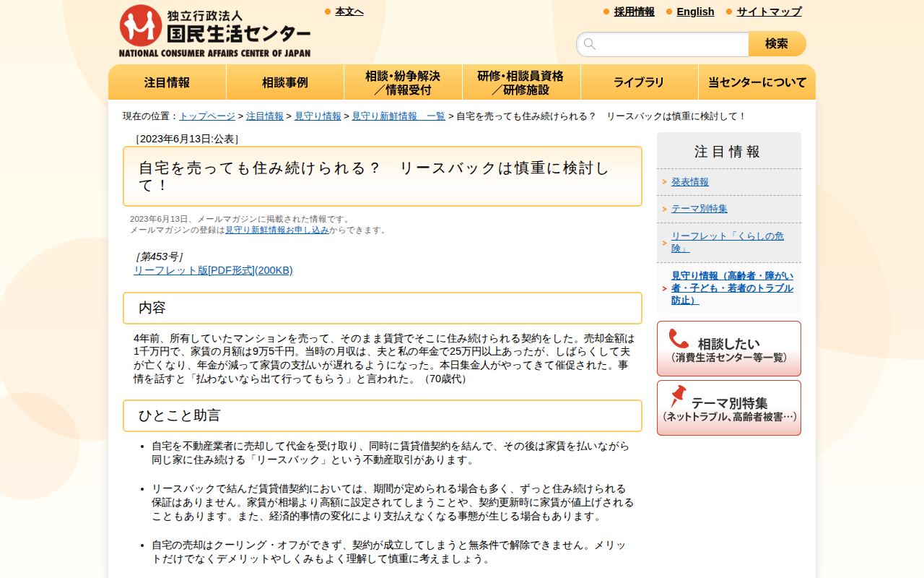This screenshot has width=924, height=578.
Task: Open the 研修・相談員資格／研修施設 tab
Action: (521, 82)
